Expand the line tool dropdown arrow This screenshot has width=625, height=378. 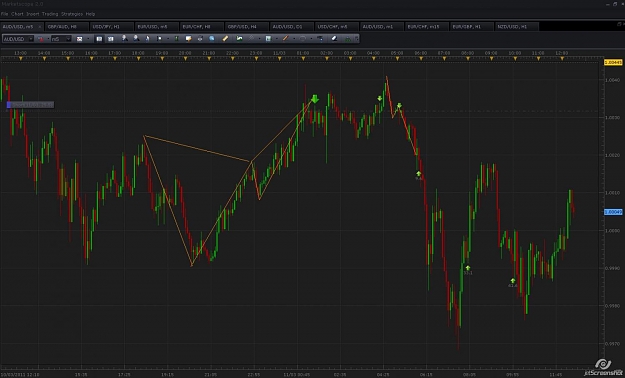point(294,39)
